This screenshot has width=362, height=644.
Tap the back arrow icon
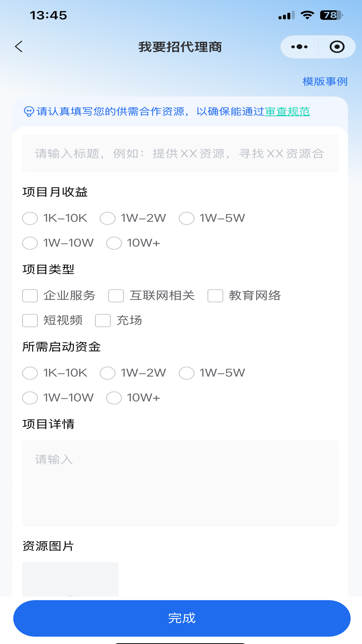[x=19, y=47]
